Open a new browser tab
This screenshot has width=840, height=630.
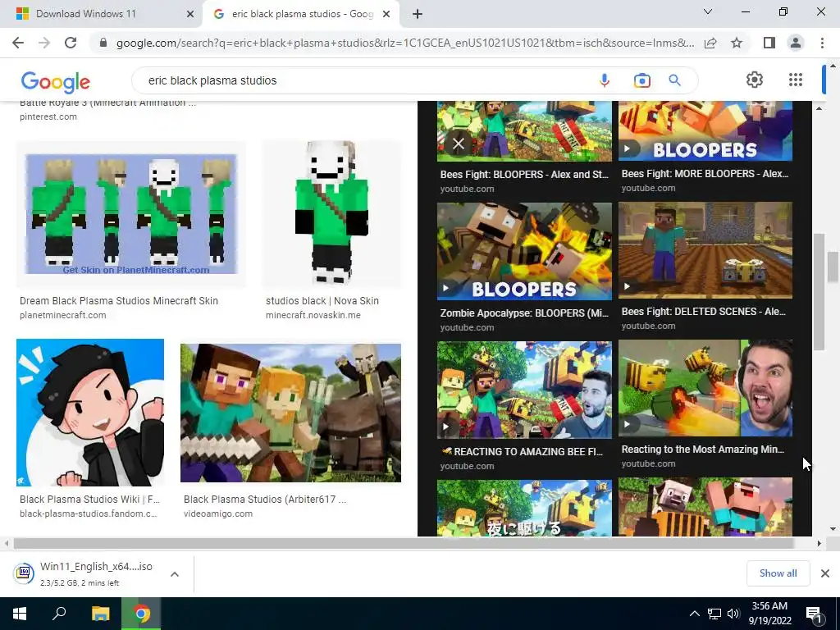[418, 14]
